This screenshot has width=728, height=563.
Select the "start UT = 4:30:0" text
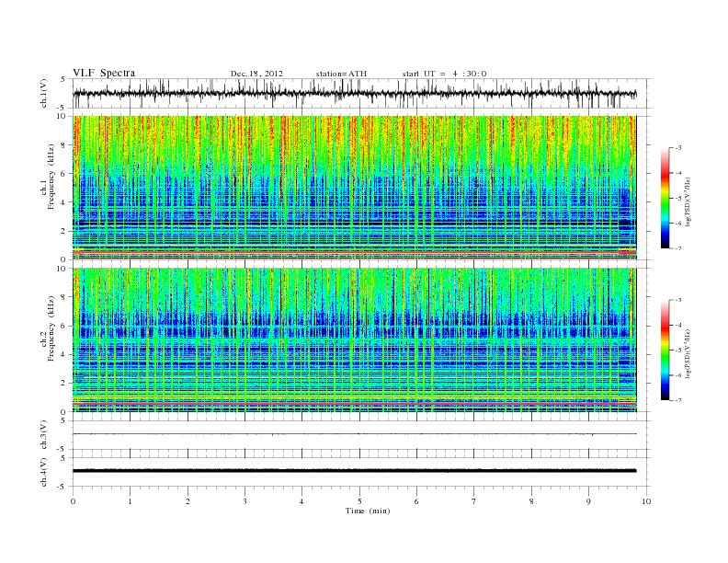[444, 74]
